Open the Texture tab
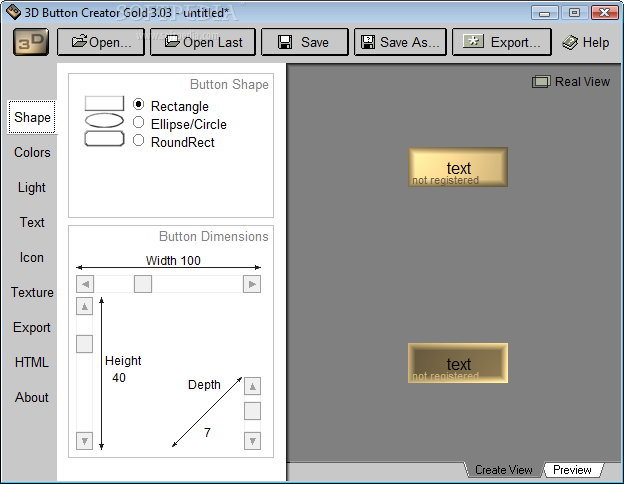 tap(32, 292)
